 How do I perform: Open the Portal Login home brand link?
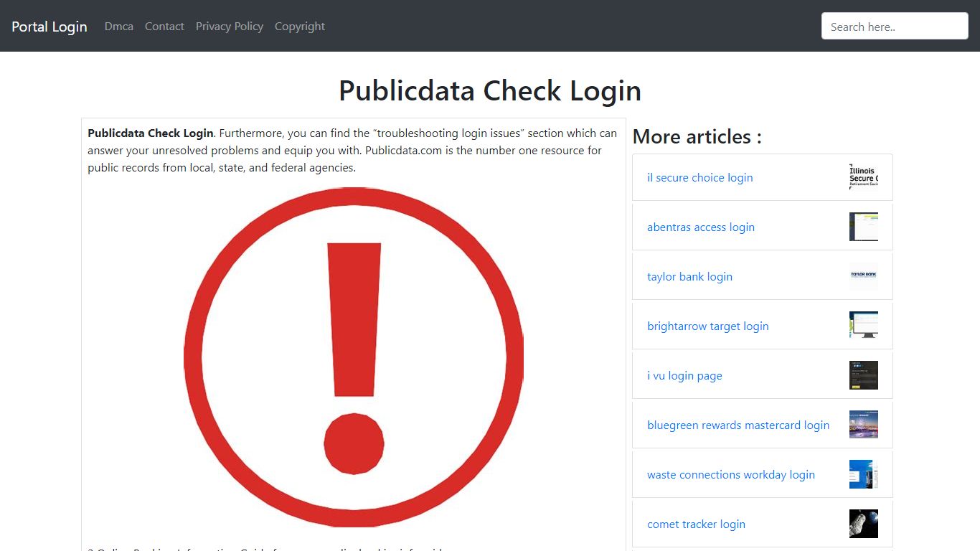50,27
